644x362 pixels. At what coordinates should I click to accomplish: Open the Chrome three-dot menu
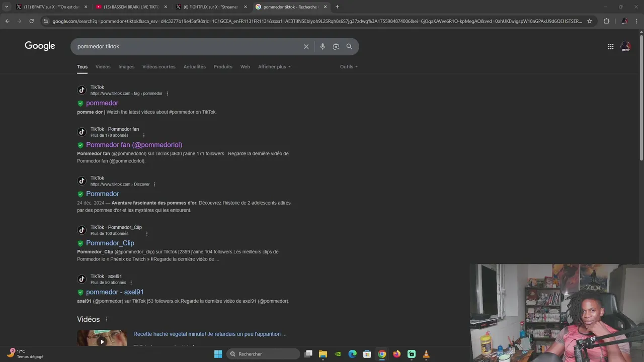tap(637, 21)
